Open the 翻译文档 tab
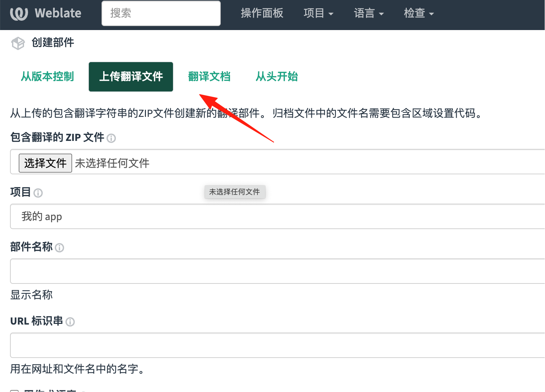545x392 pixels. point(209,76)
